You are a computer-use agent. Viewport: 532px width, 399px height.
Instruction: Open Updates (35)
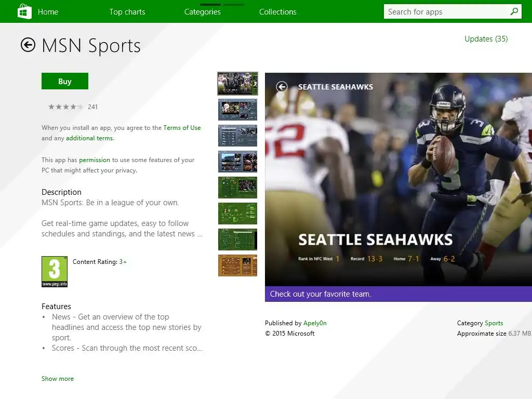click(x=486, y=39)
